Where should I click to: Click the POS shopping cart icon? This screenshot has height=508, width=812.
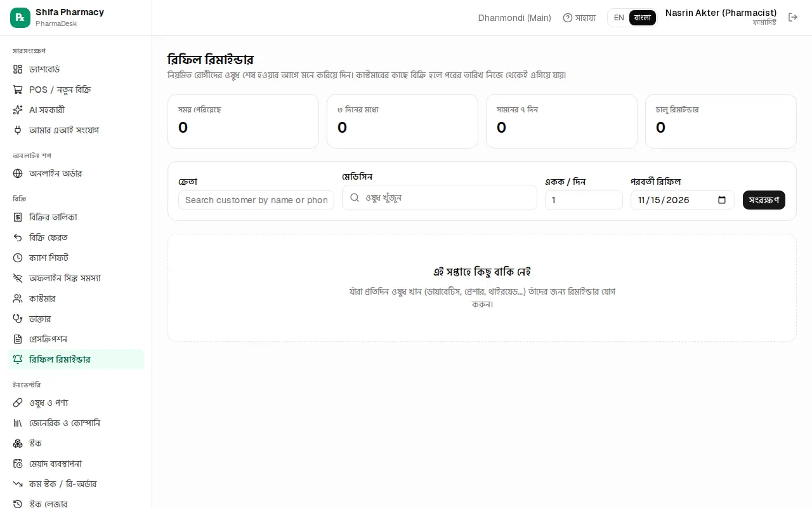[x=18, y=90]
